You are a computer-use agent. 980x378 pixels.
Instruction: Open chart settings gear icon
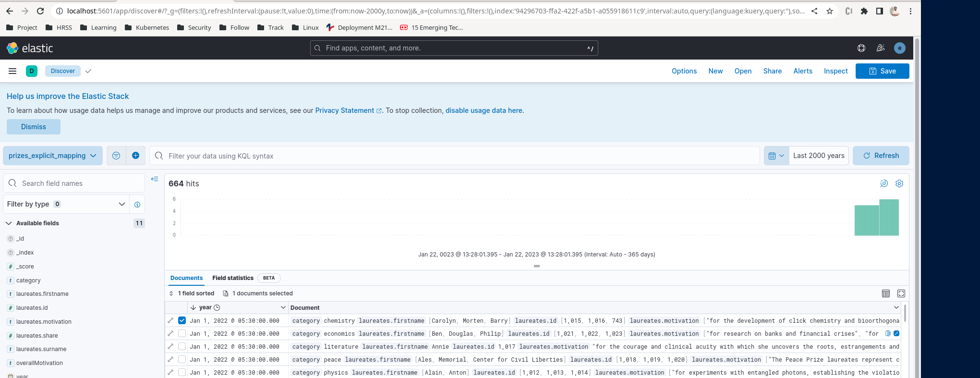899,183
